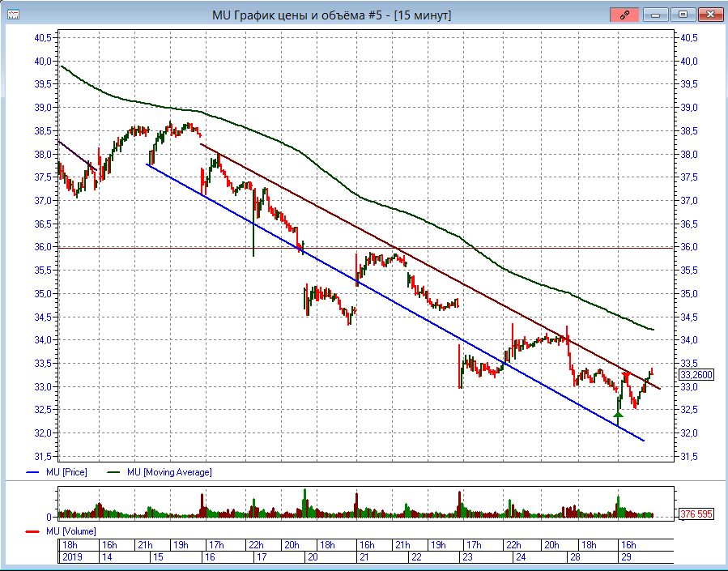This screenshot has height=571, width=728.
Task: Click the 2019 year cell in date axis
Action: pos(71,558)
